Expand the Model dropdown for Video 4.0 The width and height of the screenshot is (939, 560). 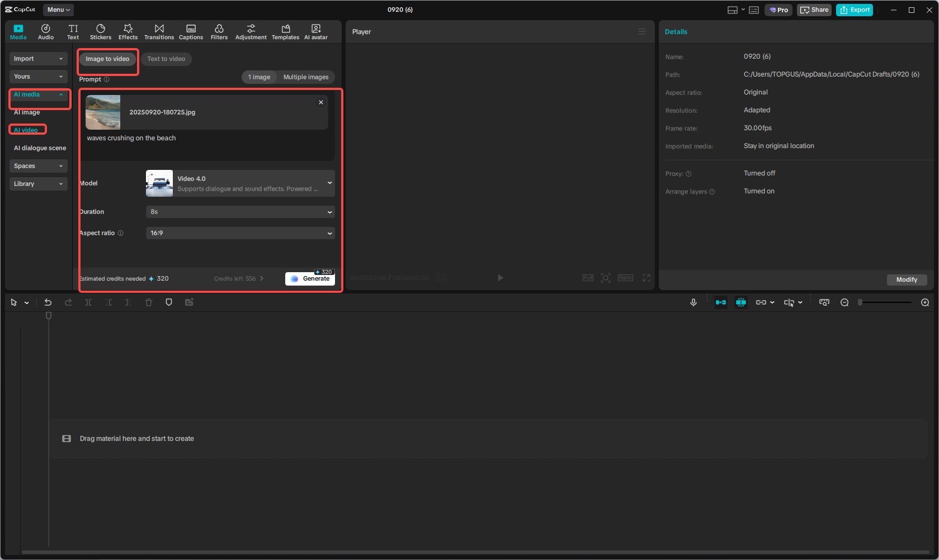pyautogui.click(x=329, y=183)
